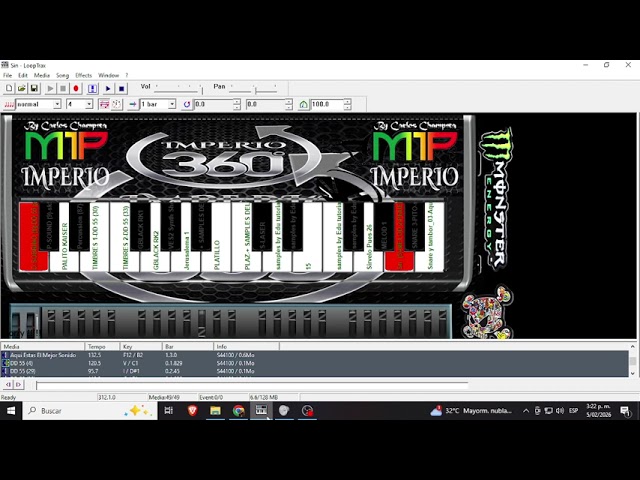640x480 pixels.
Task: Click the PLATILLO white key
Action: (x=216, y=261)
